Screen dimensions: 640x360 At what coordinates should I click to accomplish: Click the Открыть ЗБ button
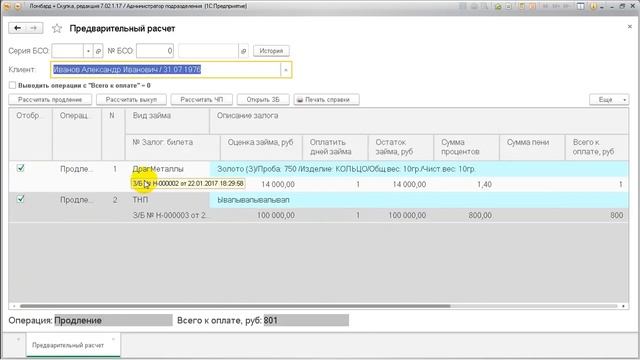tap(263, 100)
